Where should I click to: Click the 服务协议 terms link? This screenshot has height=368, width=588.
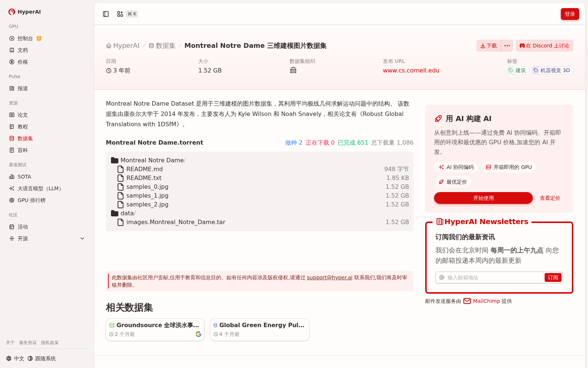pos(28,343)
